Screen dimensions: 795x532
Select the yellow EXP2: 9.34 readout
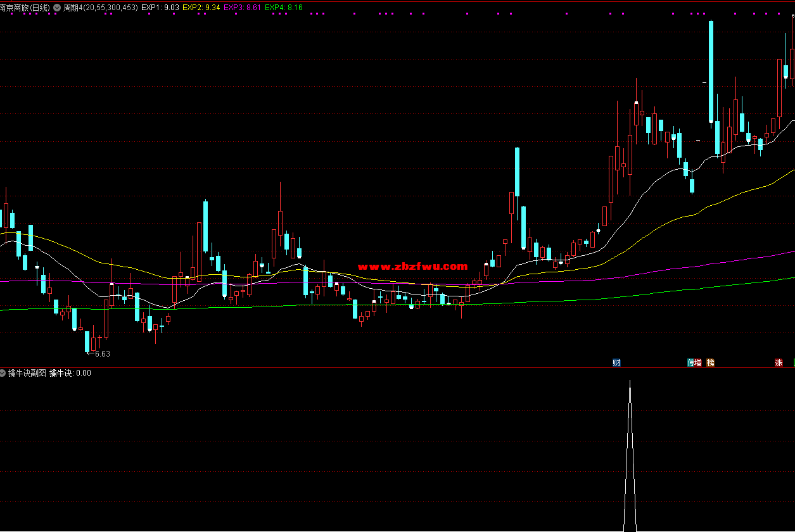pos(201,8)
